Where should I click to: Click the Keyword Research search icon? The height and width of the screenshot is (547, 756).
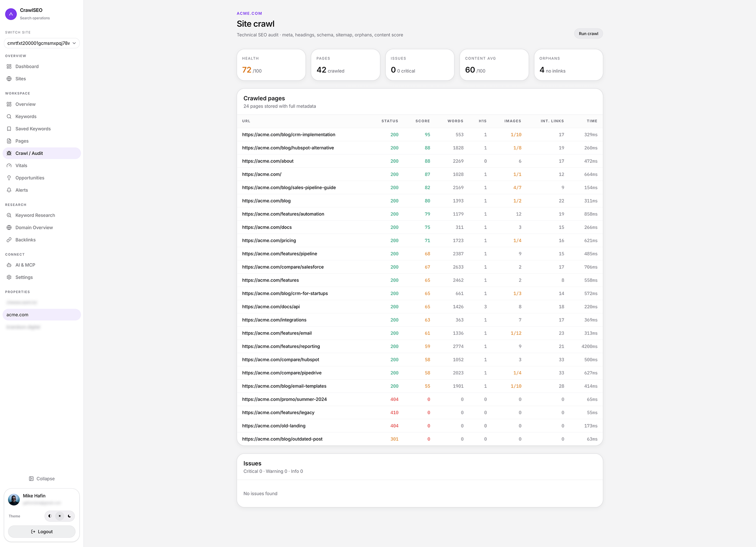tap(9, 215)
